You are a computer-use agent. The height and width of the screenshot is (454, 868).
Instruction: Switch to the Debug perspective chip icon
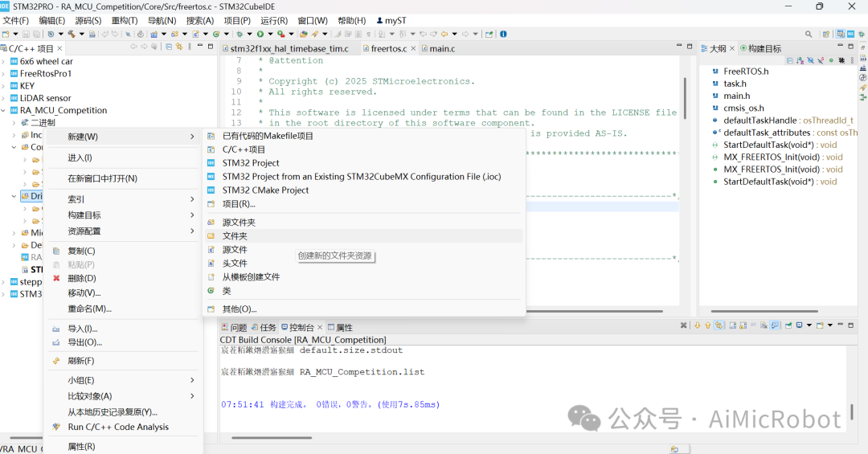tap(862, 34)
